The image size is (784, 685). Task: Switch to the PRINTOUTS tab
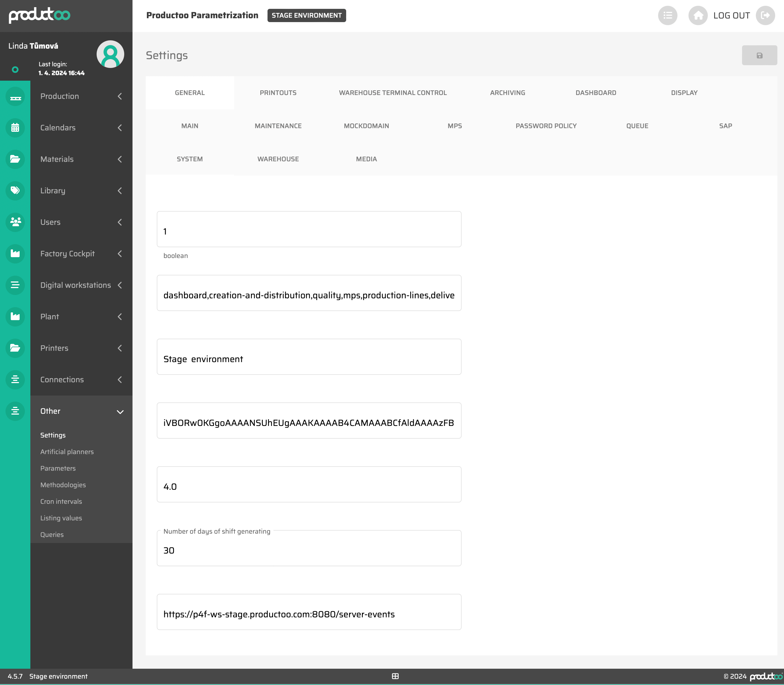(x=278, y=93)
